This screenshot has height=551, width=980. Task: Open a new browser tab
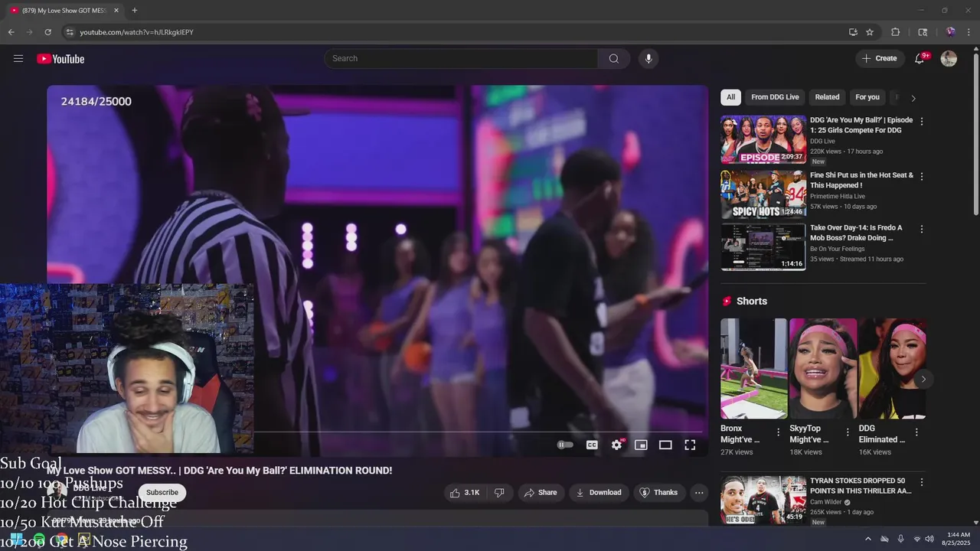coord(135,10)
